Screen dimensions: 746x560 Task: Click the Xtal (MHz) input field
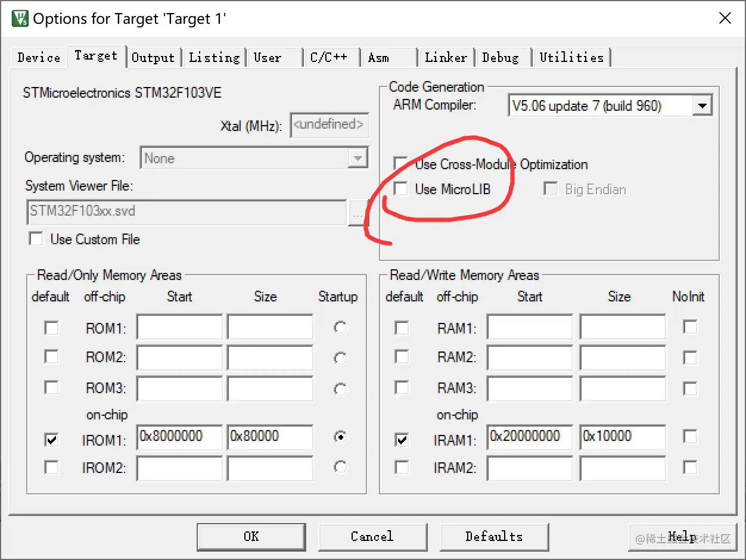[x=330, y=125]
